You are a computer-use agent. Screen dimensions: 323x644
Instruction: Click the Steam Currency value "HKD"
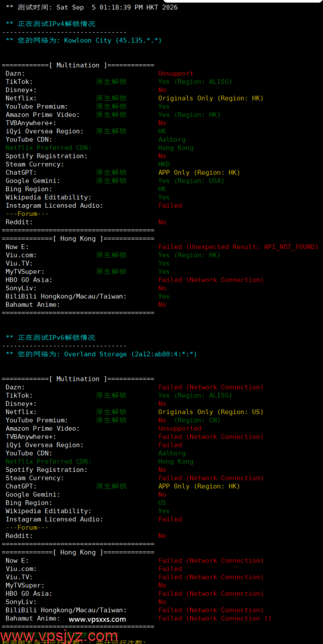[164, 165]
